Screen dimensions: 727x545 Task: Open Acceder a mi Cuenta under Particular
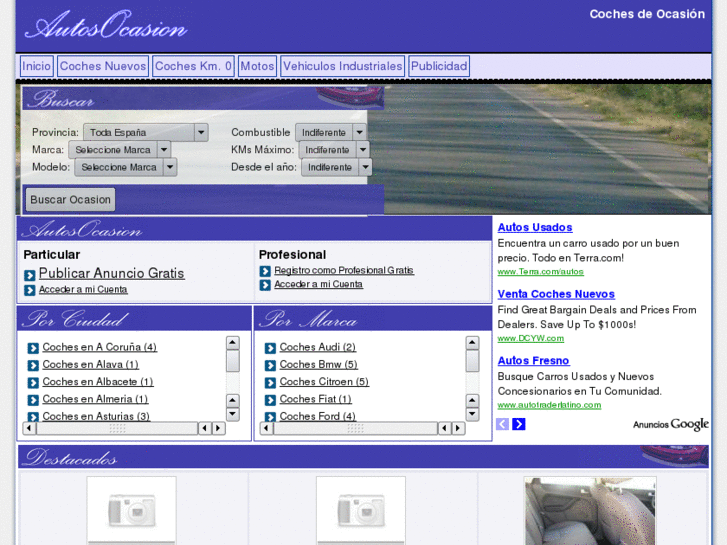click(83, 289)
